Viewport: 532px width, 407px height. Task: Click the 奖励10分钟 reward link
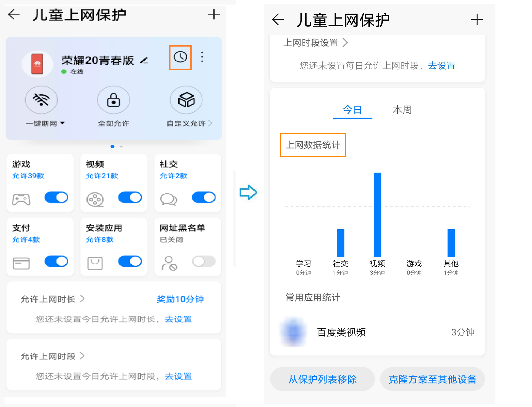coord(180,299)
